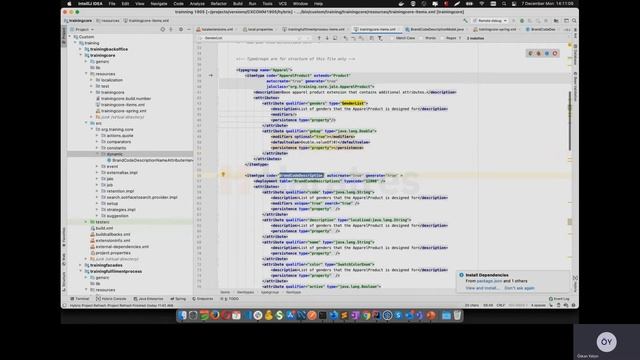Viewport: 640px width, 360px height.
Task: Open the Project view selector dropdown
Action: (x=82, y=29)
